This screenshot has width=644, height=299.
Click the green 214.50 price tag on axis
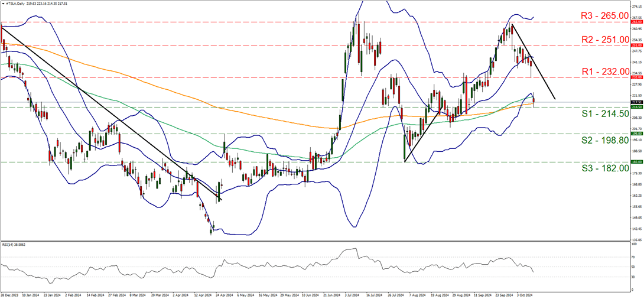click(x=636, y=107)
